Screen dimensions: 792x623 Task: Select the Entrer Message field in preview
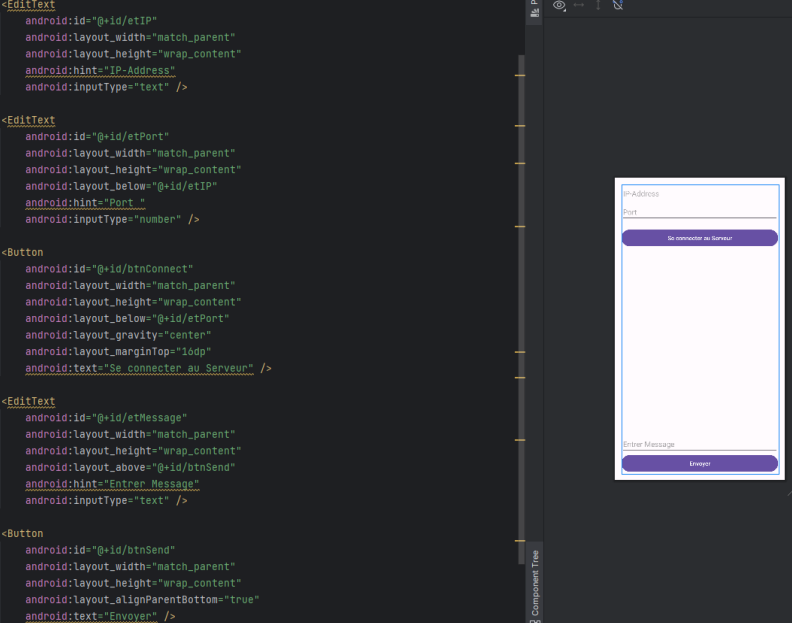click(699, 444)
